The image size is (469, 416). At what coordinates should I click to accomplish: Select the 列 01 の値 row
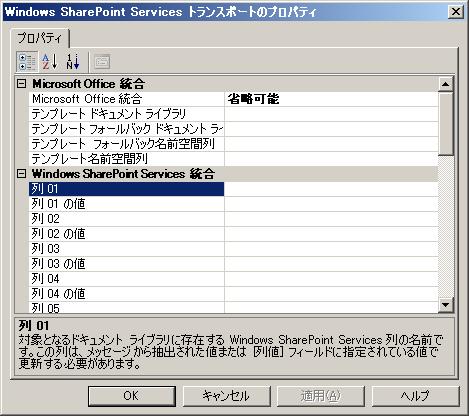coord(127,204)
